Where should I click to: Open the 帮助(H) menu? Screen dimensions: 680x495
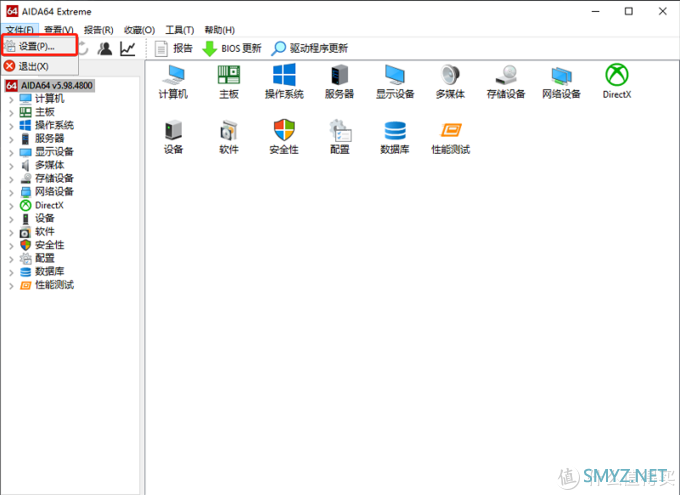click(219, 30)
